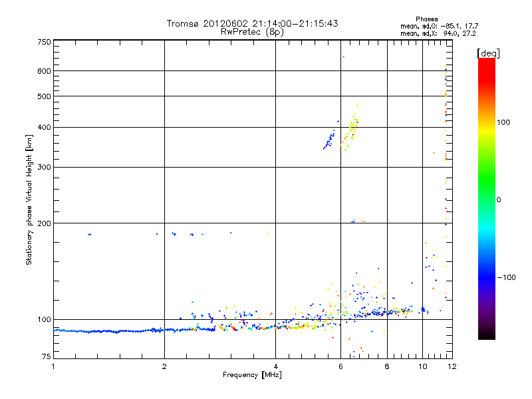This screenshot has width=532, height=399.
Task: Click the y-axis tick label '500'
Action: pos(45,96)
